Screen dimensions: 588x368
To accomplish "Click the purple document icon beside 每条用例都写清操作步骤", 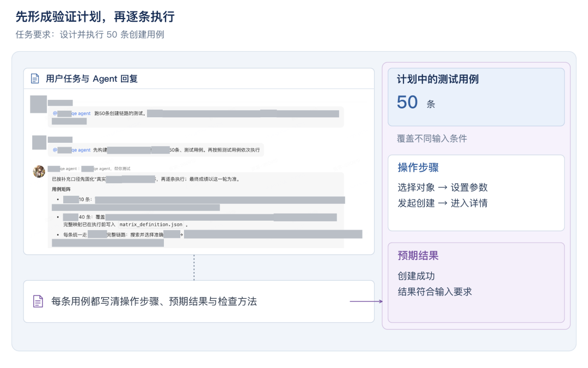I will (x=38, y=301).
